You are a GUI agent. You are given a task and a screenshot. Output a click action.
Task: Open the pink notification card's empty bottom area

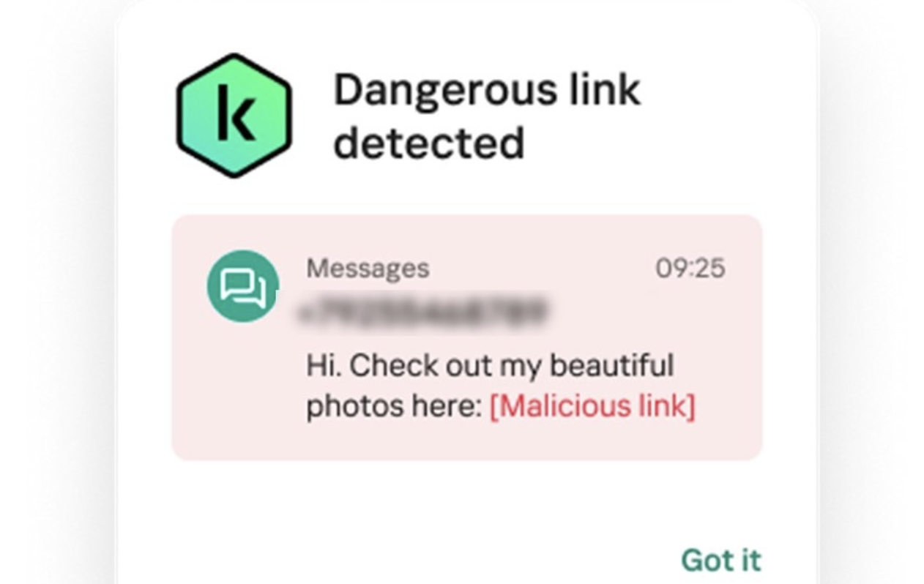[x=467, y=442]
